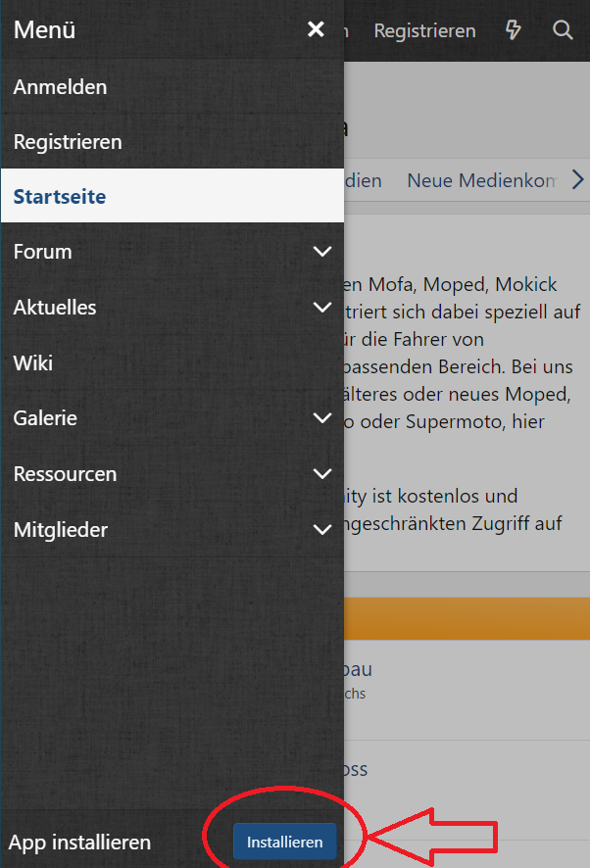
Task: Click Registrieren link in top header
Action: coord(425,30)
